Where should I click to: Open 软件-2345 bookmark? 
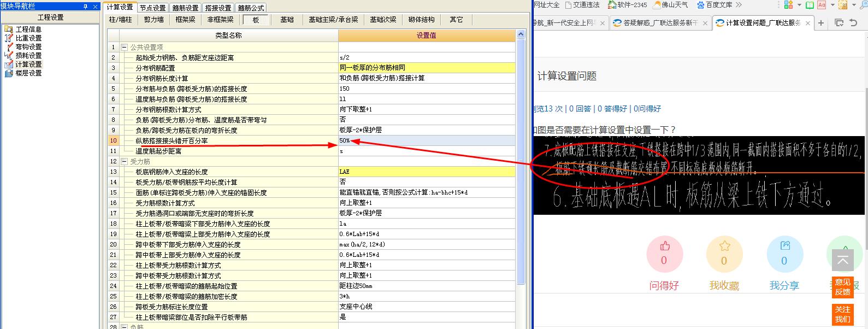pos(627,5)
